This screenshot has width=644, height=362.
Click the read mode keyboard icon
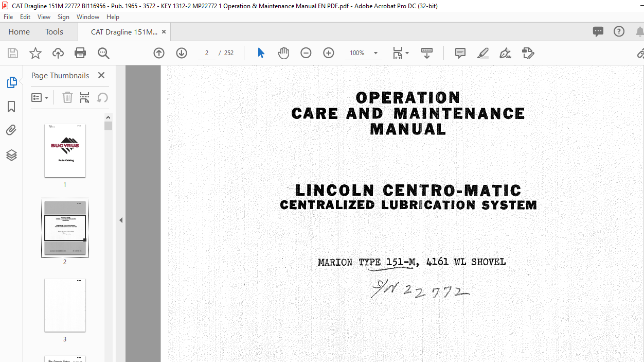coord(426,53)
